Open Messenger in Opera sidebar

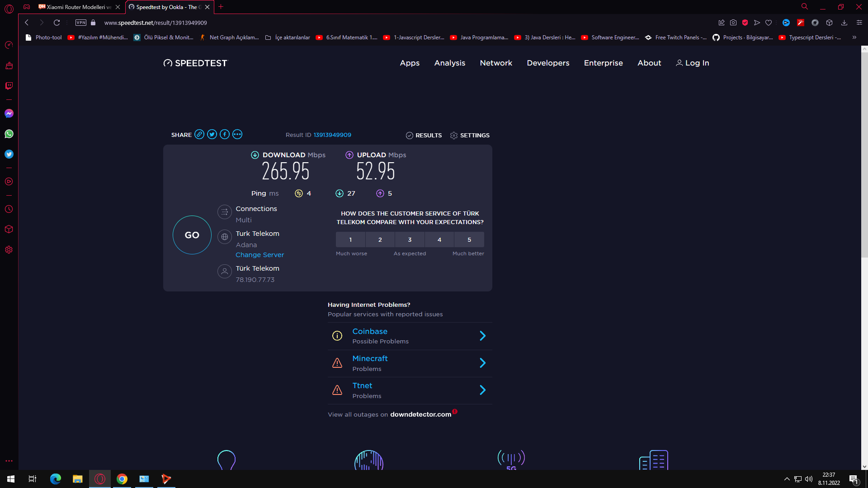[9, 113]
